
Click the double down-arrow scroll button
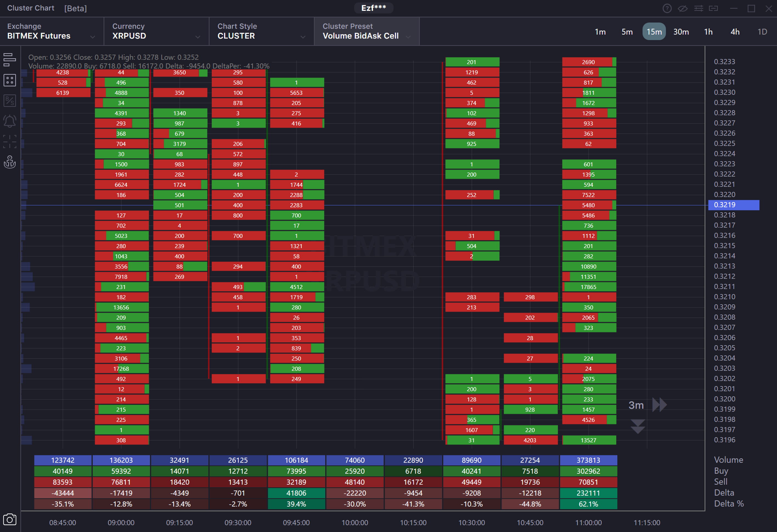[x=638, y=426]
